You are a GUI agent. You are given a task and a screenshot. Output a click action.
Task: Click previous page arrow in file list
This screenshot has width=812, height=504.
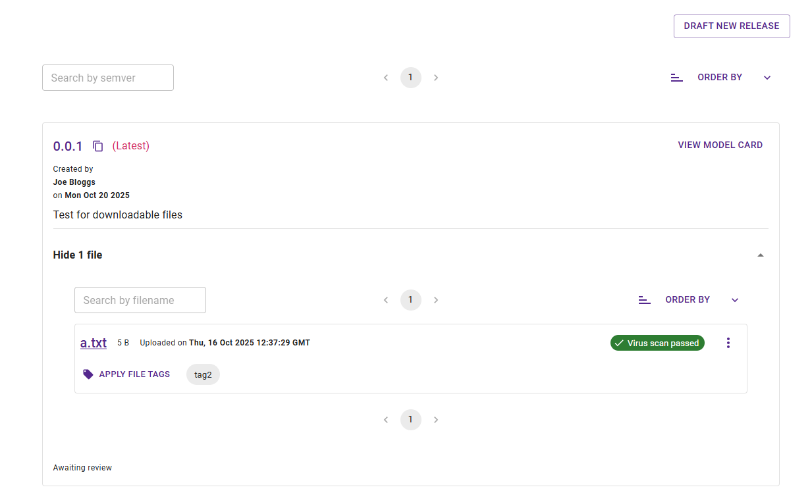pyautogui.click(x=386, y=299)
